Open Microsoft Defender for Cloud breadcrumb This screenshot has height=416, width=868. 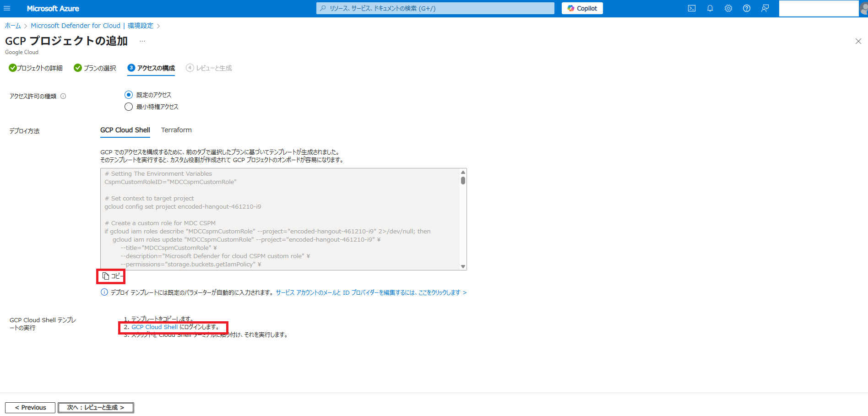[76, 26]
